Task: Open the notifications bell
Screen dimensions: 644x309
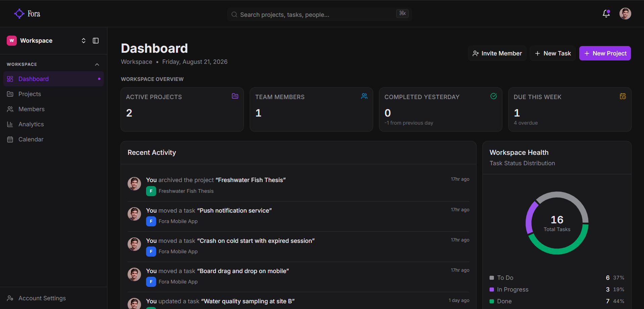Action: pyautogui.click(x=606, y=13)
